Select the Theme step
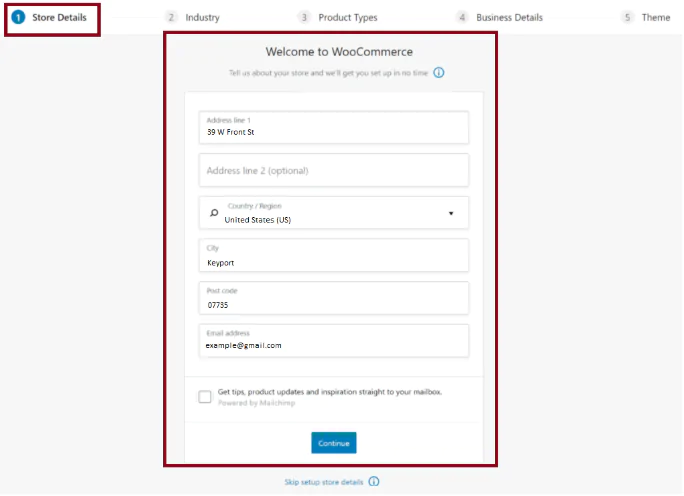Screen dimensions: 684x496 click(x=656, y=18)
